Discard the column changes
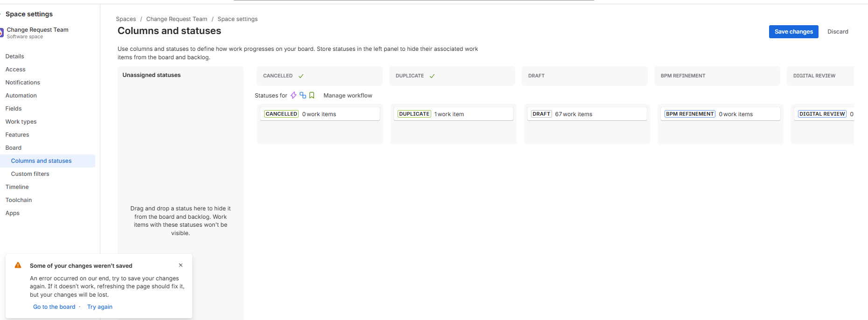Screen dimensions: 868x320 (838, 32)
